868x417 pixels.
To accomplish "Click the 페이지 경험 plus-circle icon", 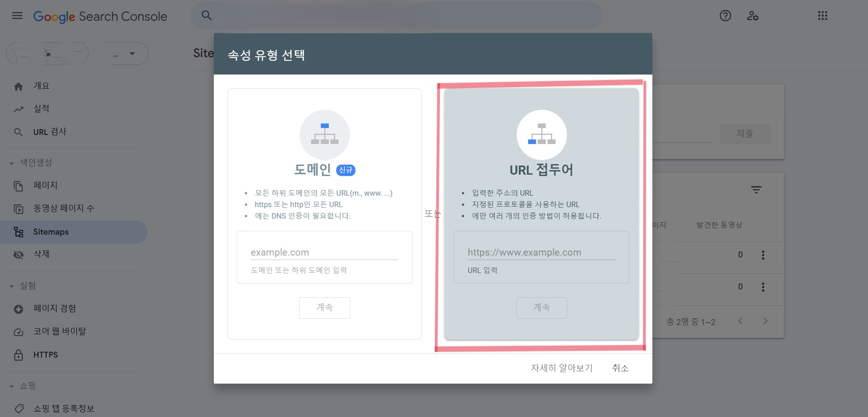I will coord(18,309).
